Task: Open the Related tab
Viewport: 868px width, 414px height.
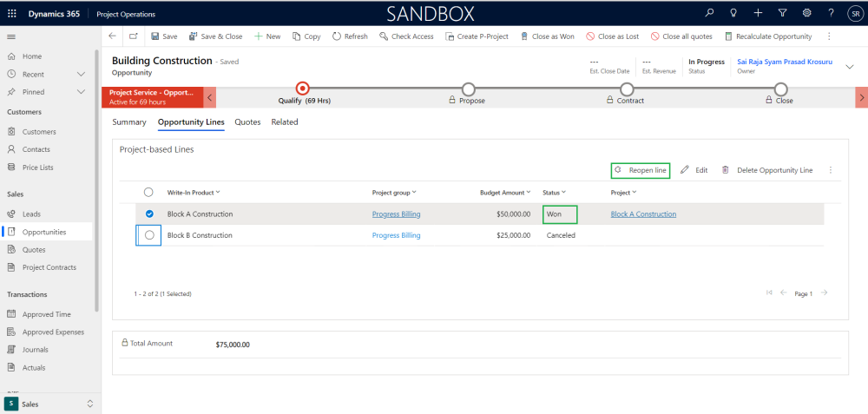Action: [285, 122]
